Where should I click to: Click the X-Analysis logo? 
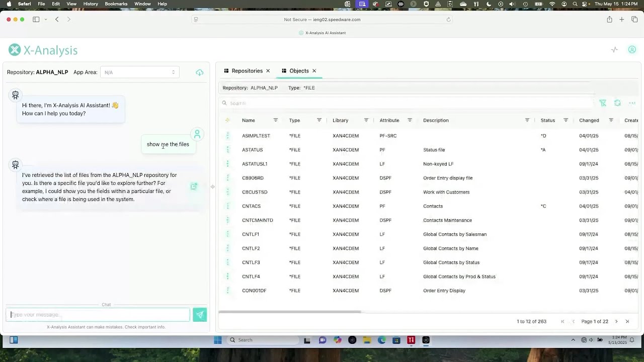[43, 50]
